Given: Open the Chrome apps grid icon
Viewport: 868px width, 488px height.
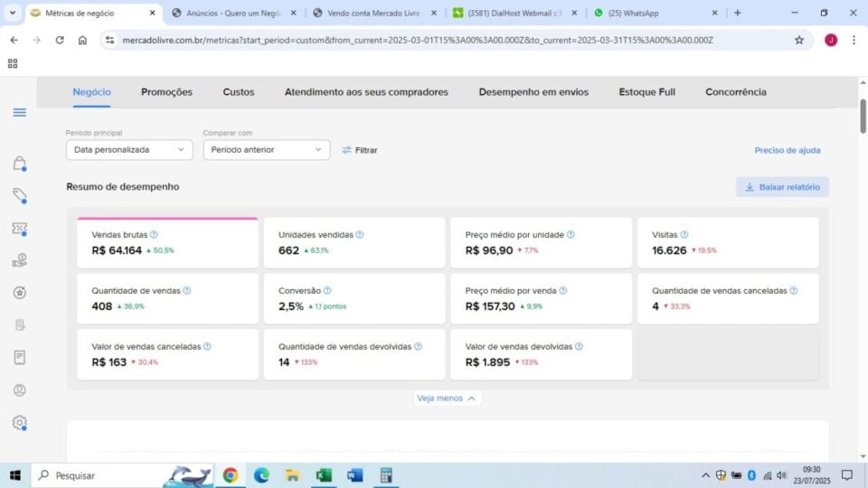Looking at the screenshot, I should [13, 63].
